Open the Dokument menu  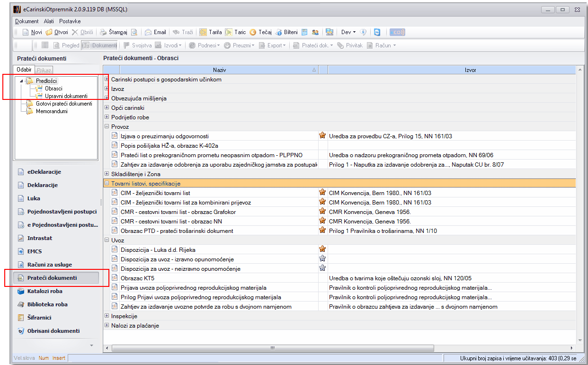(27, 21)
